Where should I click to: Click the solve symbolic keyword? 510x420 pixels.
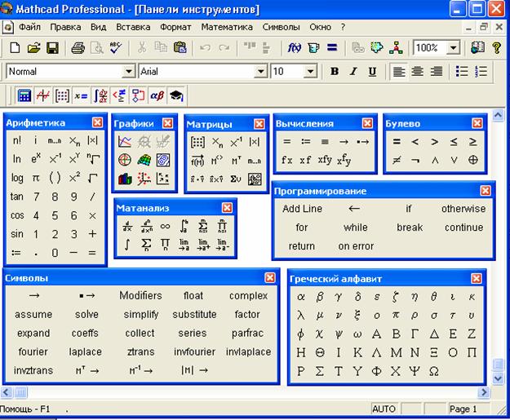click(86, 314)
